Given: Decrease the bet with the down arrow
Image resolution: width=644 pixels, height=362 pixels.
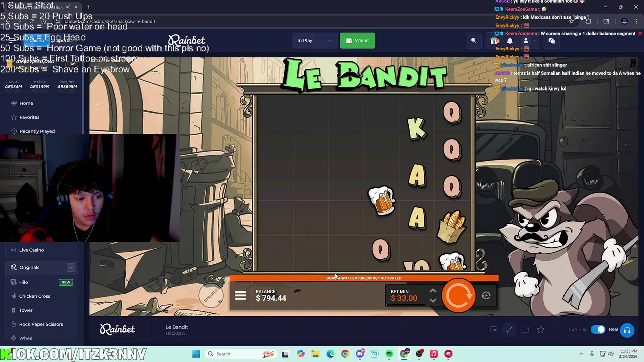Looking at the screenshot, I should [433, 301].
